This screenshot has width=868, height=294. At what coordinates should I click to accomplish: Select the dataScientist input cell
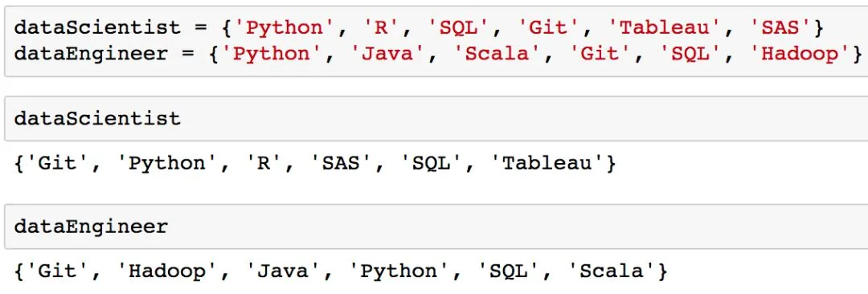436,119
